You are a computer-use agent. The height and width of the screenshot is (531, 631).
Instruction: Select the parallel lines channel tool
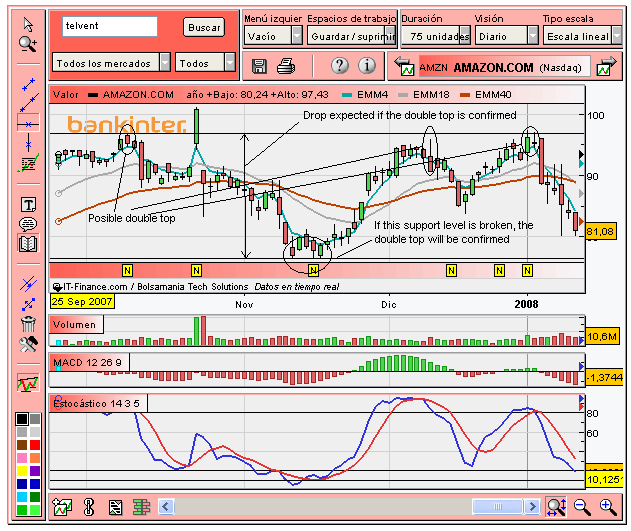coord(28,284)
